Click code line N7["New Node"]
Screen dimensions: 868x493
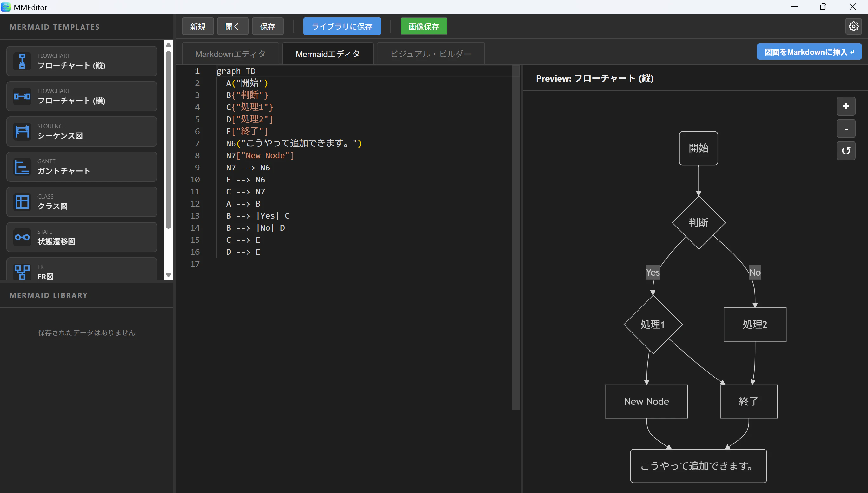[x=260, y=155]
